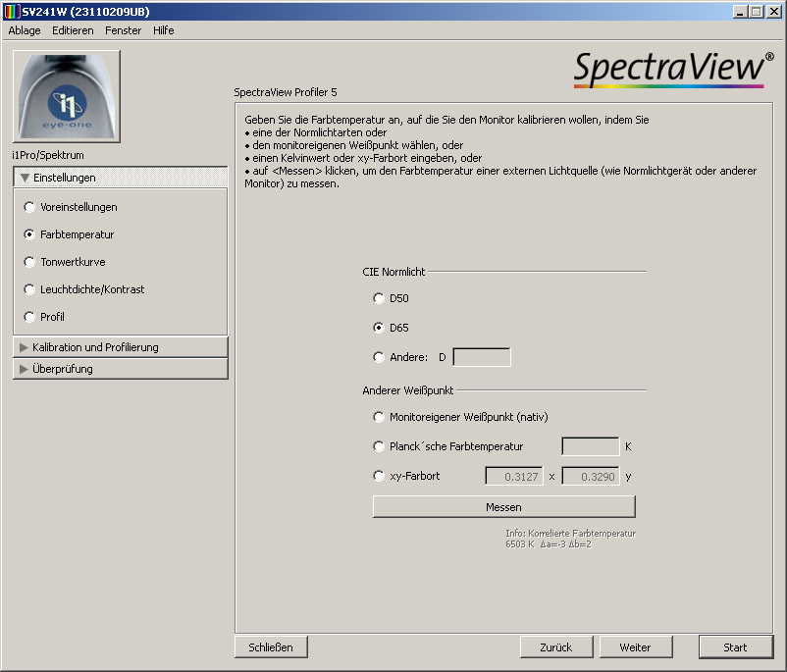787x672 pixels.
Task: Click the Messen button
Action: click(504, 507)
